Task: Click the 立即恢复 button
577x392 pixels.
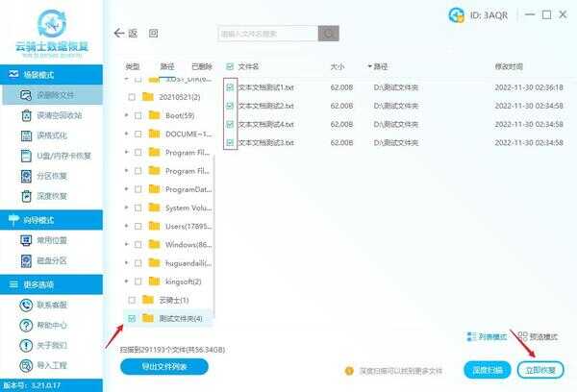Action: tap(540, 369)
